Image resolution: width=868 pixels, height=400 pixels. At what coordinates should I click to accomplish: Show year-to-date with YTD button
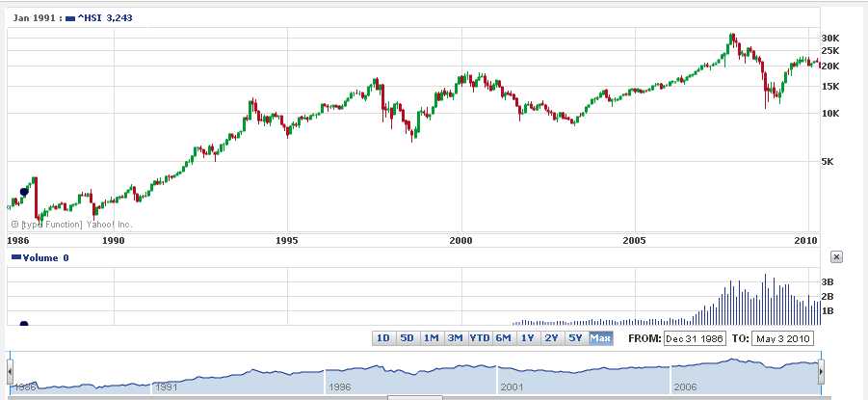479,338
